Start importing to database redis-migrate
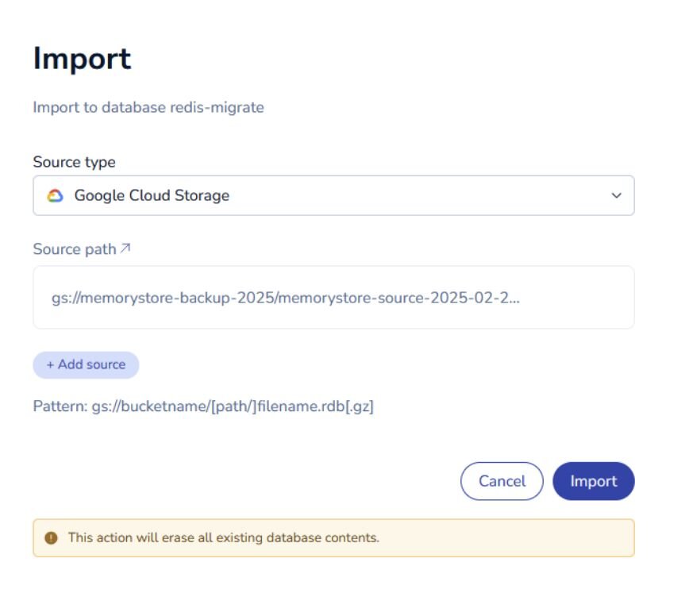This screenshot has width=689, height=616. tap(595, 481)
